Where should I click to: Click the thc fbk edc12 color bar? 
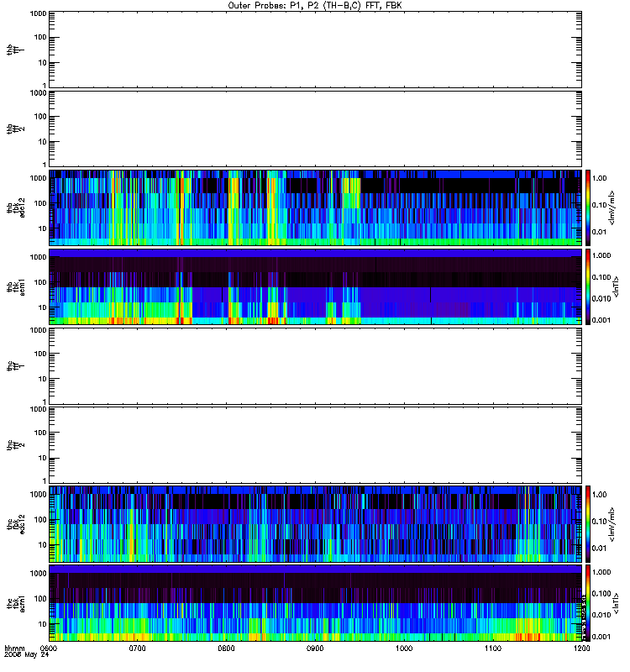pyautogui.click(x=588, y=523)
